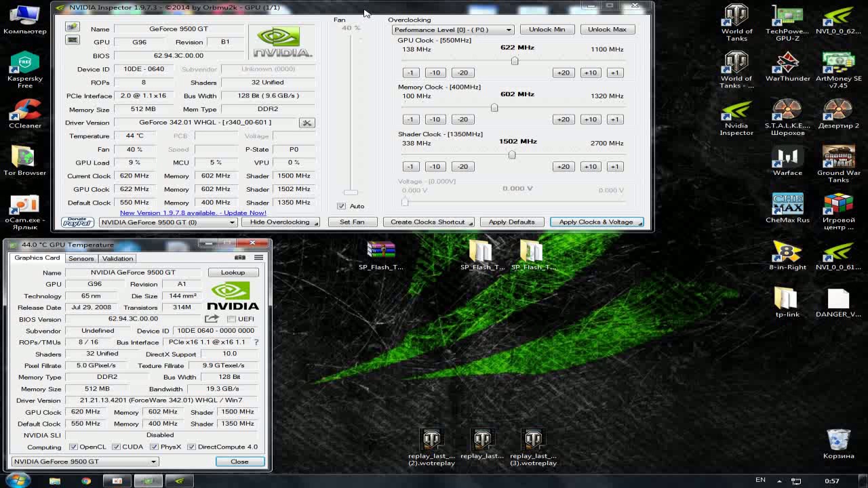Open Performance Level [0] - (P0) dropdown
868x488 pixels.
452,30
